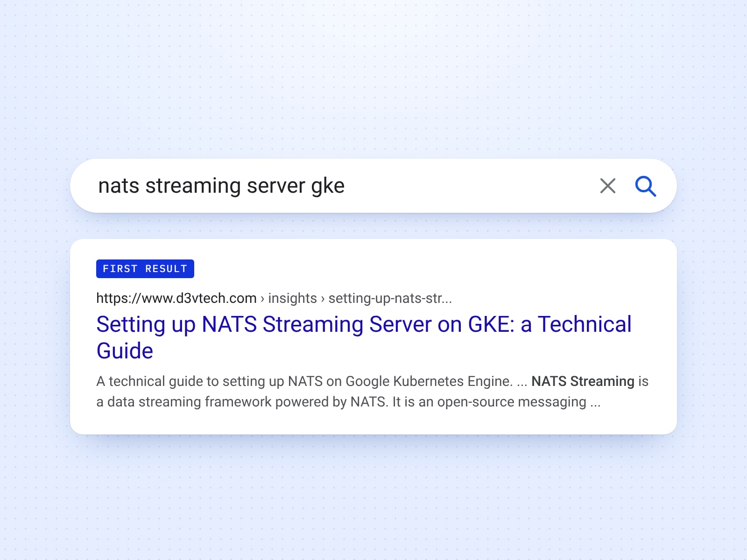Click the FIRST RESULT badge
The height and width of the screenshot is (560, 747).
[x=145, y=269]
